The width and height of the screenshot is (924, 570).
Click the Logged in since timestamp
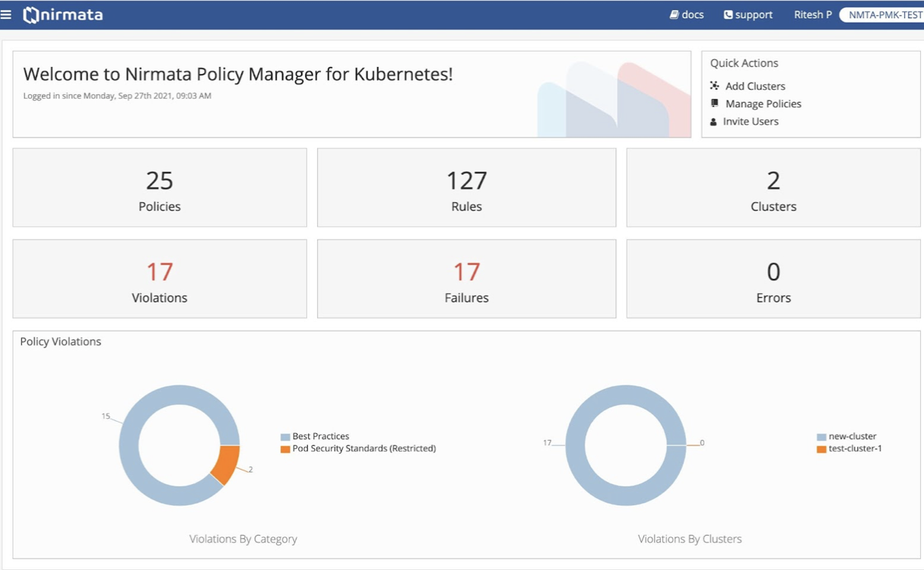click(x=117, y=96)
